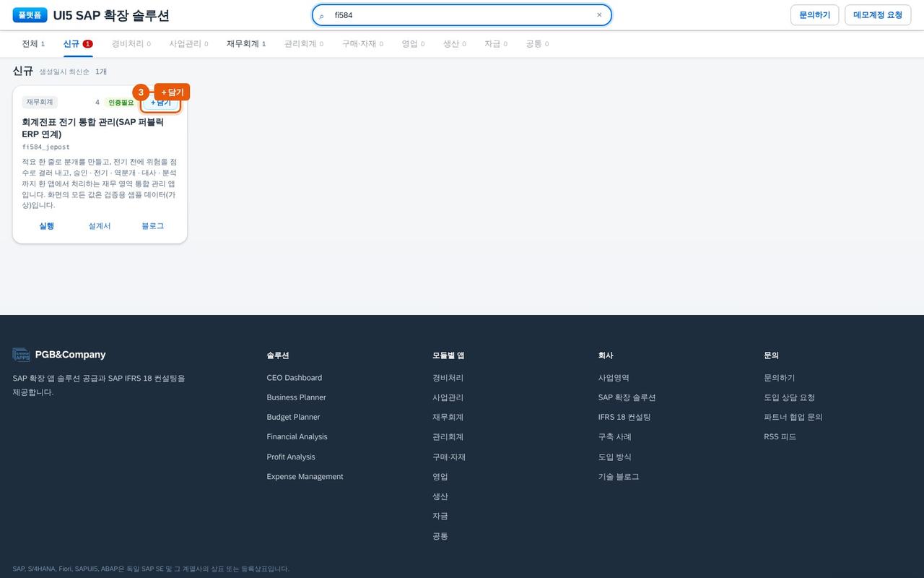Click the 파트너 협업 문의 footer link
924x578 pixels.
(x=793, y=417)
